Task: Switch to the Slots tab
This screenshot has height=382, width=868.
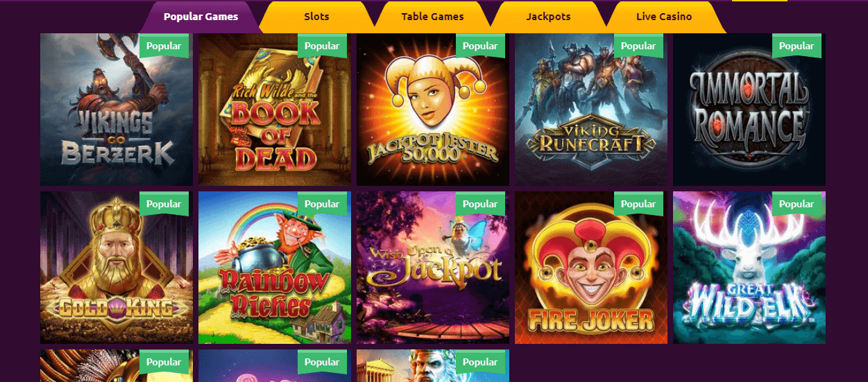Action: (316, 17)
